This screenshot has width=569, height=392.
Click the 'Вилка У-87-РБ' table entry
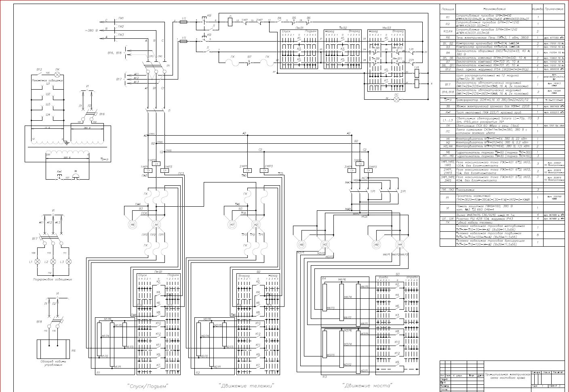(x=486, y=215)
